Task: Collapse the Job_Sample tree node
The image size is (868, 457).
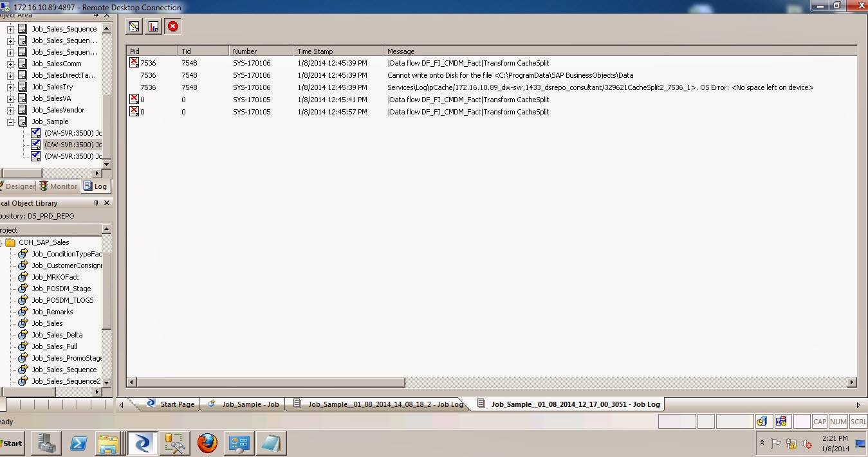Action: pyautogui.click(x=11, y=121)
